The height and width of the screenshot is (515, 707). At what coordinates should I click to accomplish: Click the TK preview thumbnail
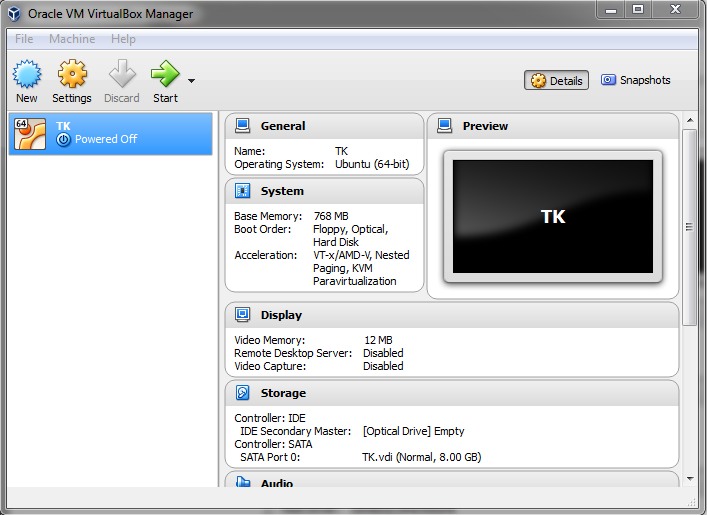tap(553, 216)
